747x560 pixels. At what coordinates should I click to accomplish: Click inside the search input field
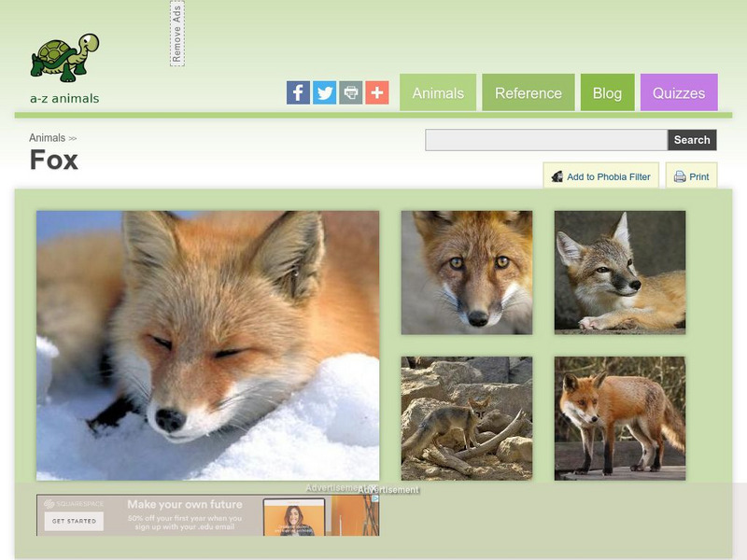pos(542,138)
